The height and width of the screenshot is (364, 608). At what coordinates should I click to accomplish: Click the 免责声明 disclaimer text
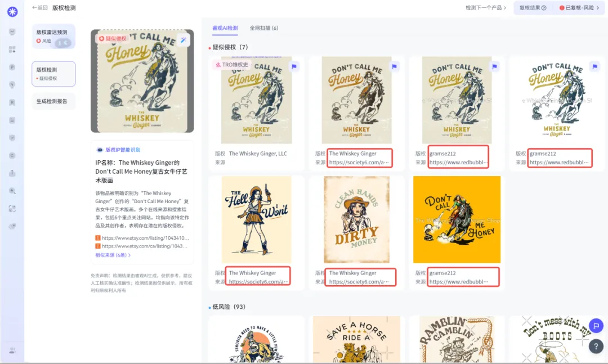[141, 283]
